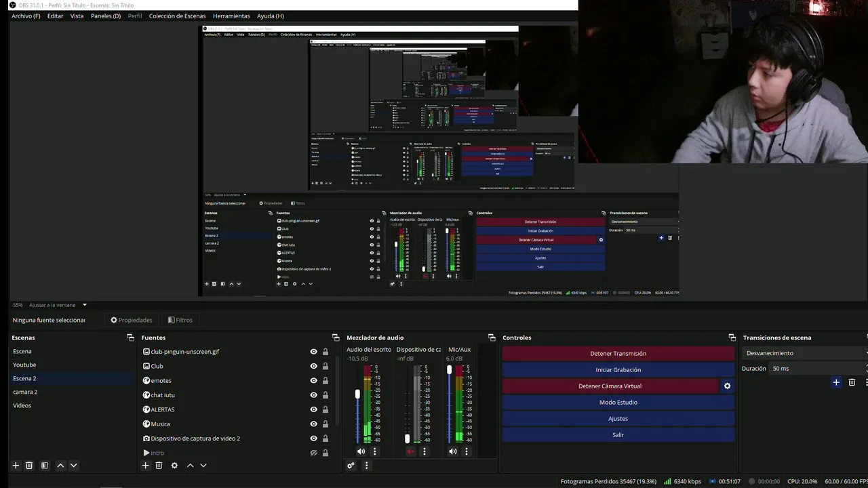Undock the Controles panel
868x488 pixels.
click(732, 338)
